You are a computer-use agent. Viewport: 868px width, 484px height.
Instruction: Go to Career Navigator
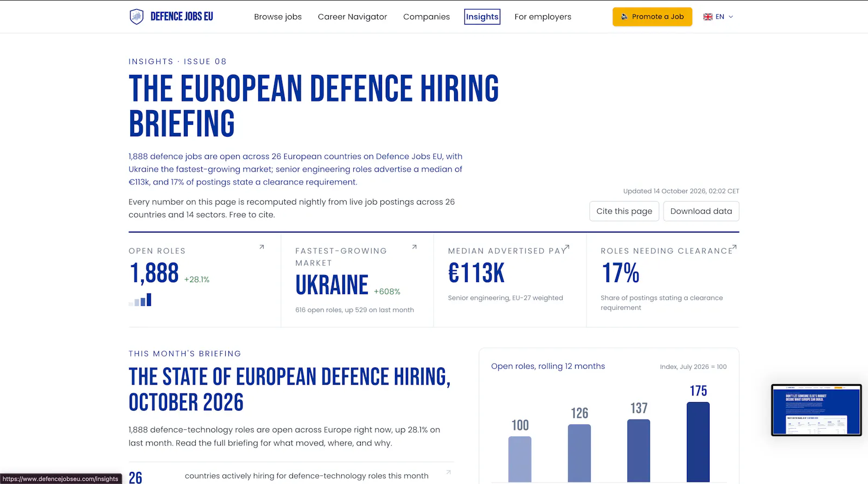tap(353, 17)
